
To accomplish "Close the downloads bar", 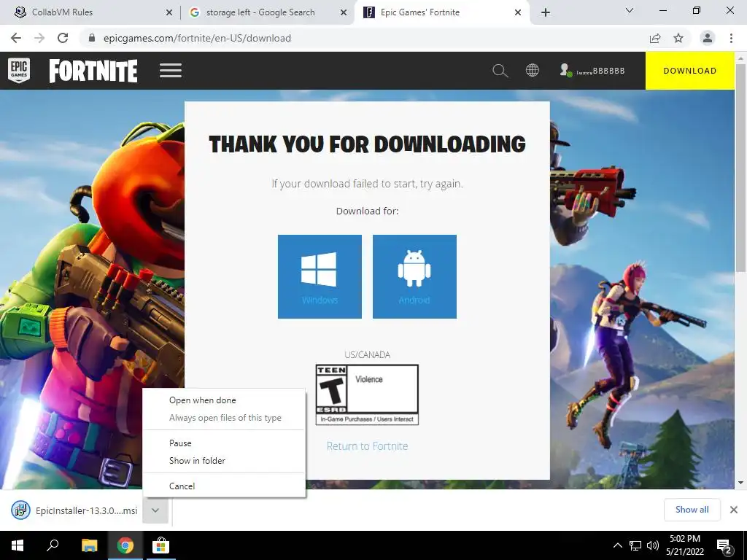I will coord(734,510).
